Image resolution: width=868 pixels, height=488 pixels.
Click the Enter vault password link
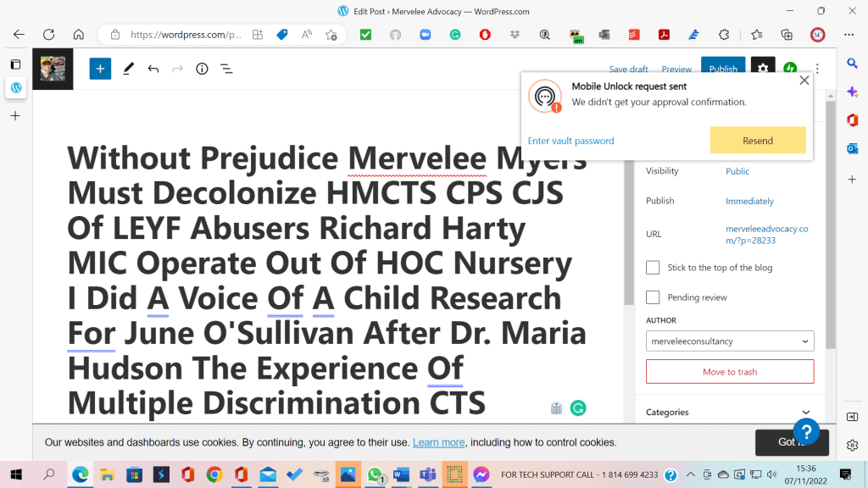[570, 141]
